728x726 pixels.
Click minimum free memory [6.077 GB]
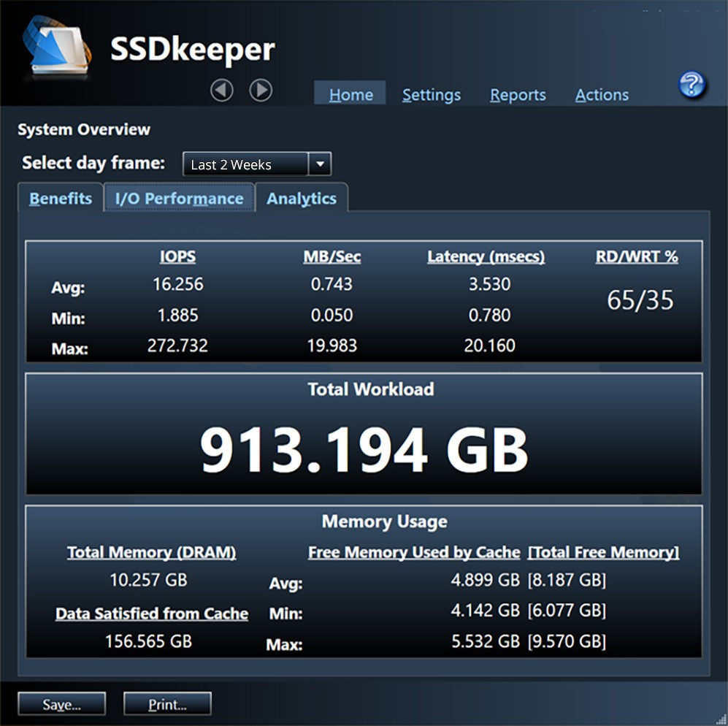(x=567, y=611)
